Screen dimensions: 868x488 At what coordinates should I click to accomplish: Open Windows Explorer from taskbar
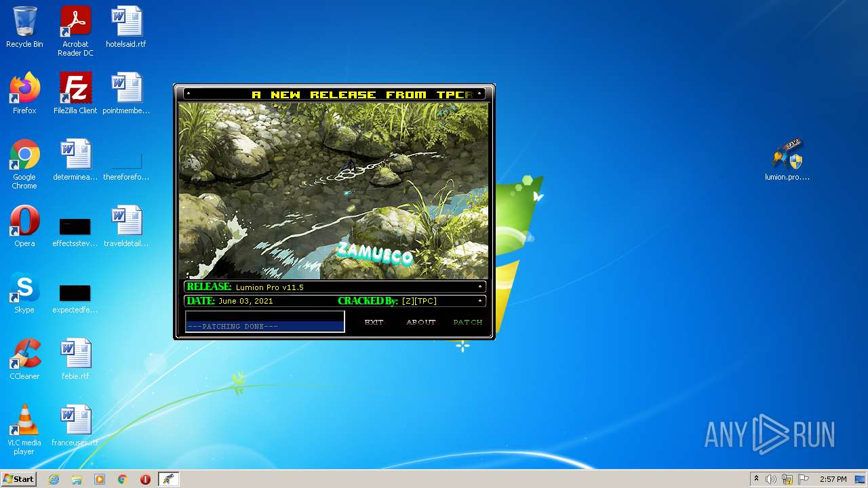pos(77,479)
